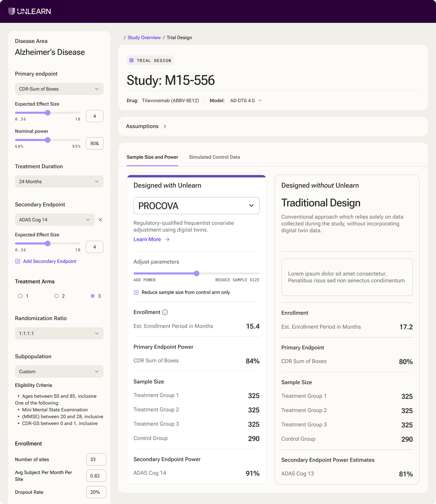Click primary effect size value field showing 4
436x504 pixels.
coord(95,116)
